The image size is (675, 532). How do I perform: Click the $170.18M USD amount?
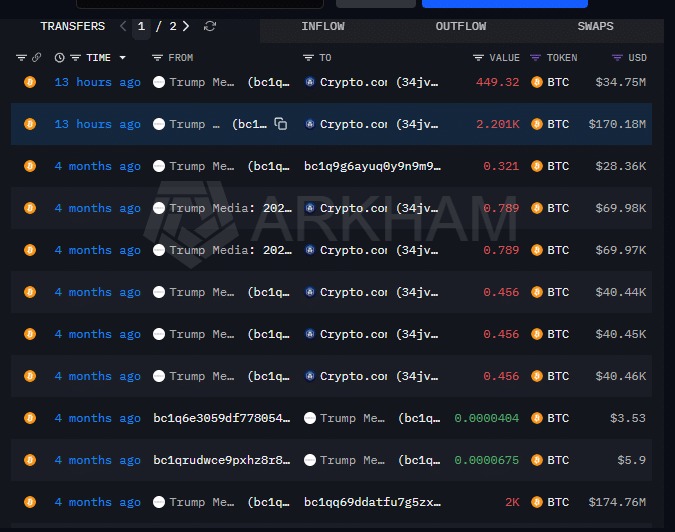point(617,124)
